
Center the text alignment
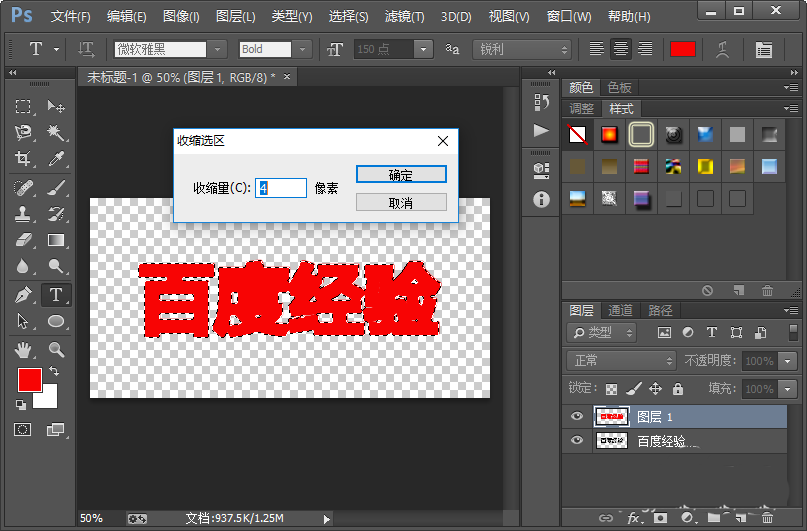point(621,49)
